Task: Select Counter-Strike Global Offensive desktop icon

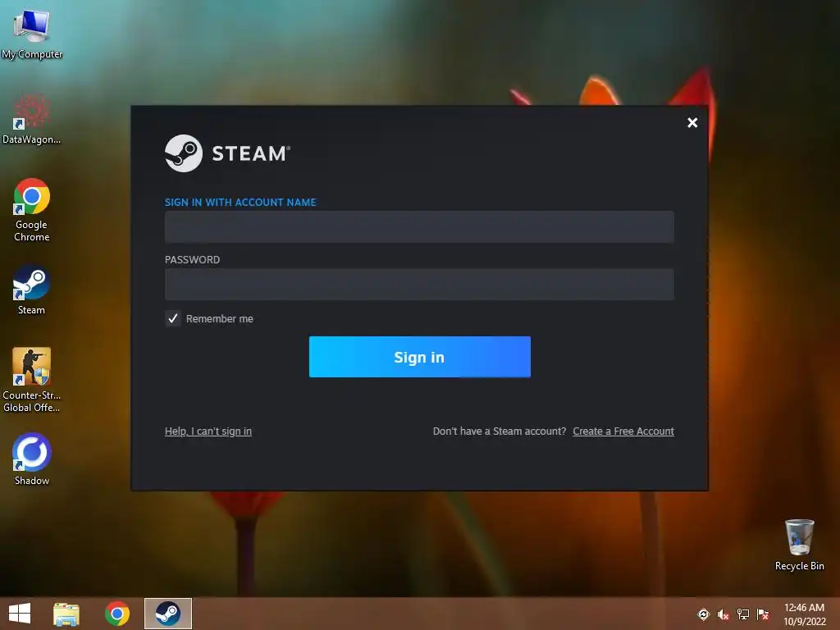Action: point(32,379)
